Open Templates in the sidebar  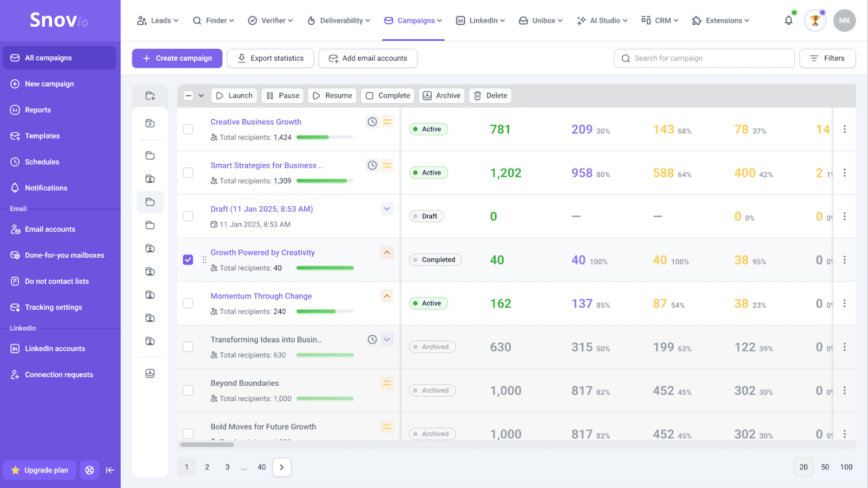coord(42,136)
